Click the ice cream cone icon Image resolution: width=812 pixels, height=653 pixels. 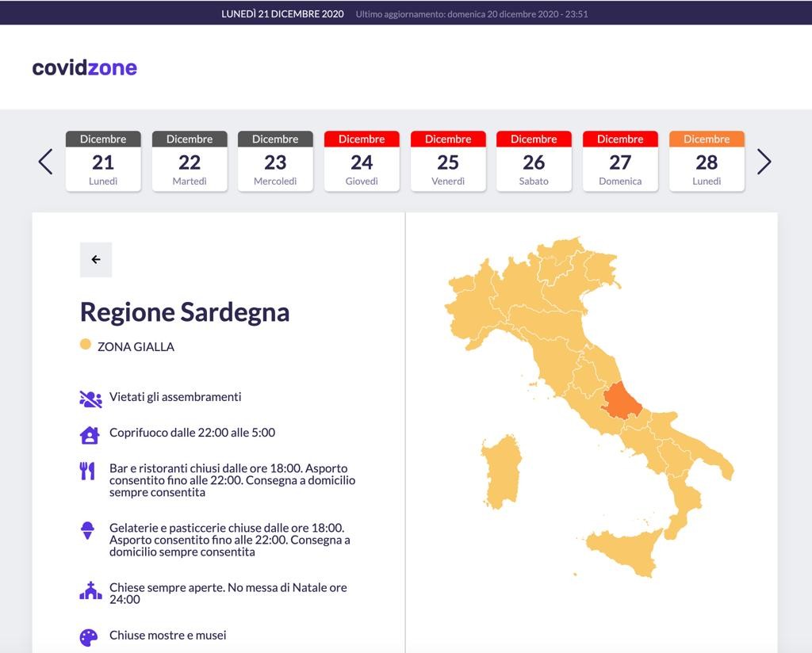pyautogui.click(x=87, y=531)
